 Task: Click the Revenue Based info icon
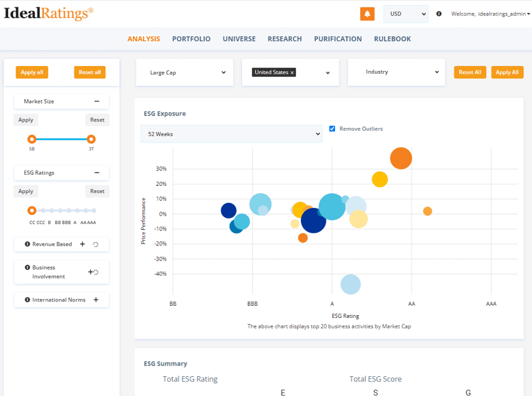pos(28,244)
